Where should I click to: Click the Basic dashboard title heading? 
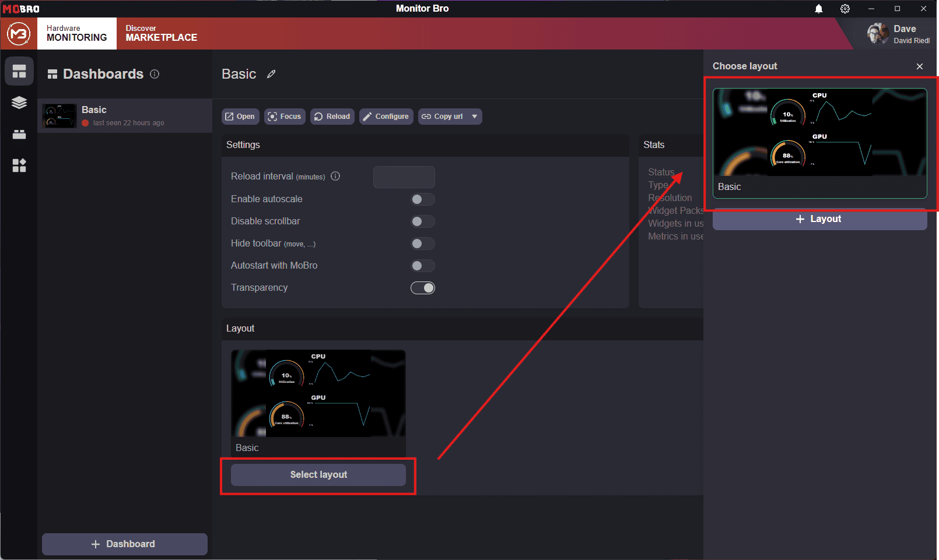pos(239,74)
